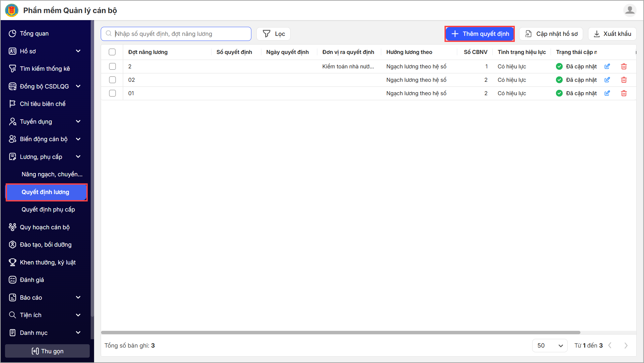Image resolution: width=644 pixels, height=363 pixels.
Task: Check the checkbox for row 02
Action: coord(112,80)
